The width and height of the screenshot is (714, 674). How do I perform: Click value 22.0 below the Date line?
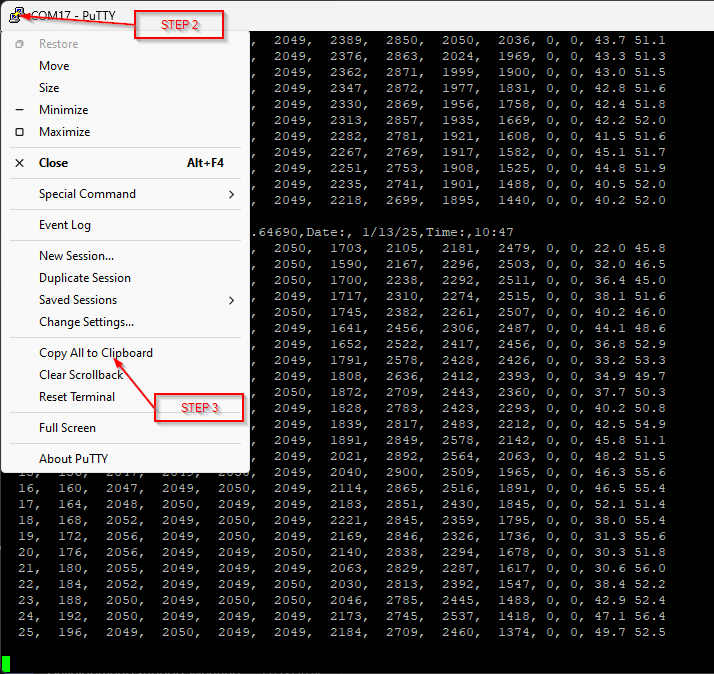pyautogui.click(x=610, y=248)
